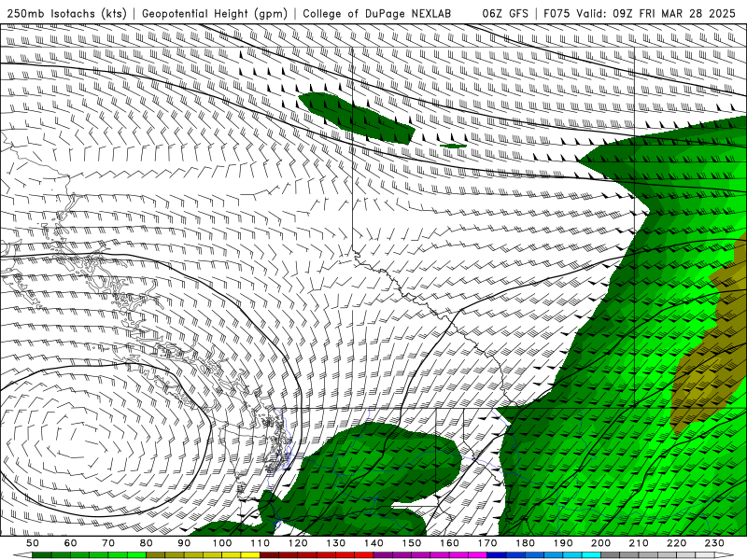The image size is (747, 560).
Task: Click the darkest green swatch at 50 kts
Action: coord(41,555)
